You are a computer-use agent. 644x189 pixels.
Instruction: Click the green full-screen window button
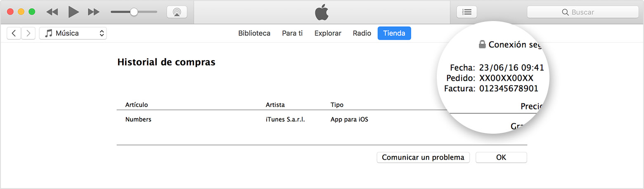click(x=32, y=12)
